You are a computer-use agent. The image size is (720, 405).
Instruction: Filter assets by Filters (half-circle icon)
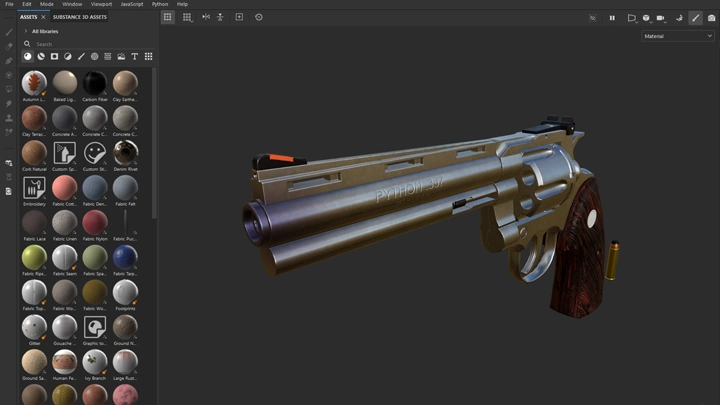(x=68, y=56)
